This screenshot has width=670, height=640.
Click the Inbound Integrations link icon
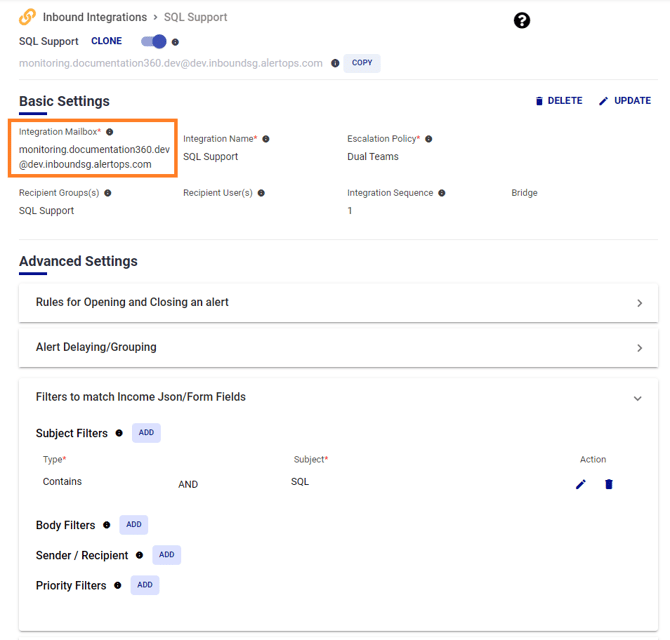click(28, 17)
